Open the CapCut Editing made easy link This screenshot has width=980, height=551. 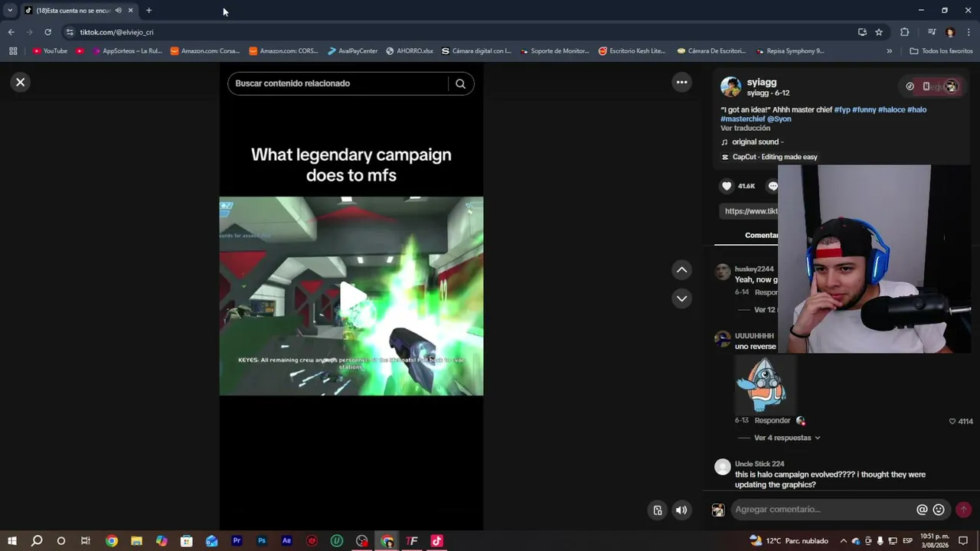[775, 157]
